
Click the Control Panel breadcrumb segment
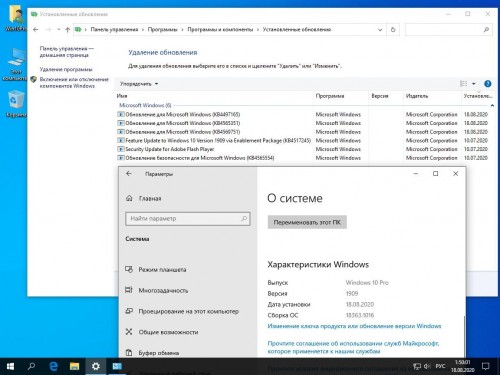[x=114, y=30]
